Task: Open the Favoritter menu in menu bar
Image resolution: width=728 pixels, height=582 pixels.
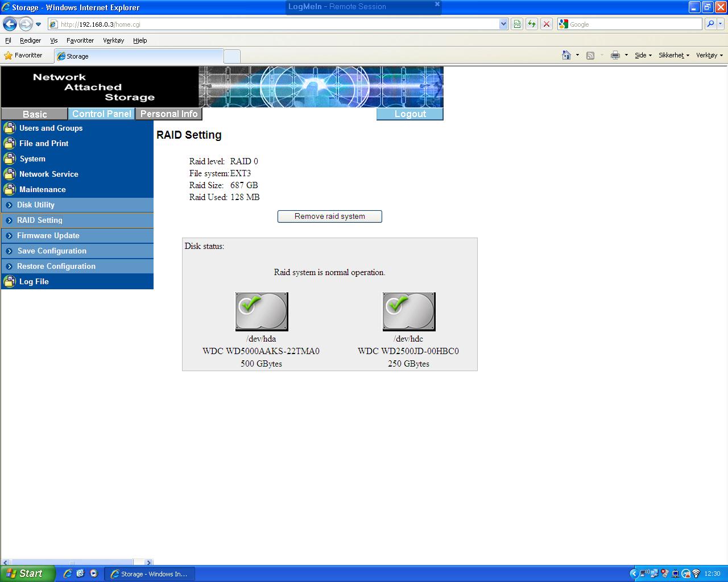Action: (80, 40)
